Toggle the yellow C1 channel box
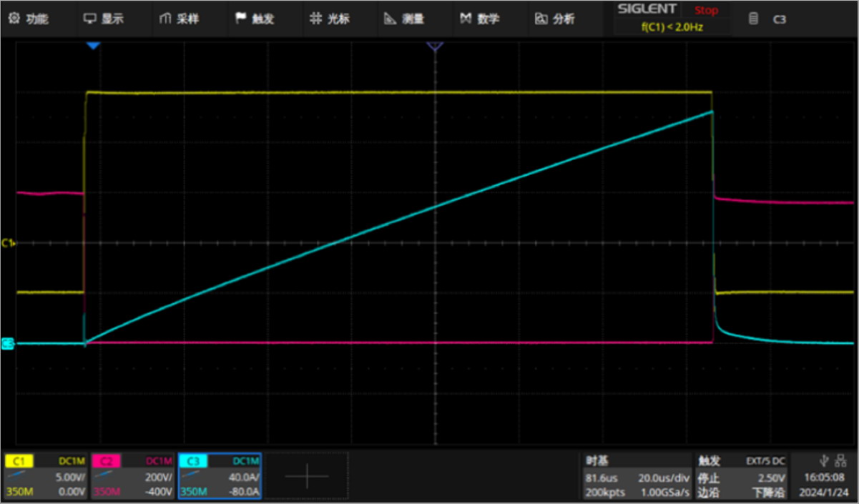The height and width of the screenshot is (504, 859). (46, 477)
